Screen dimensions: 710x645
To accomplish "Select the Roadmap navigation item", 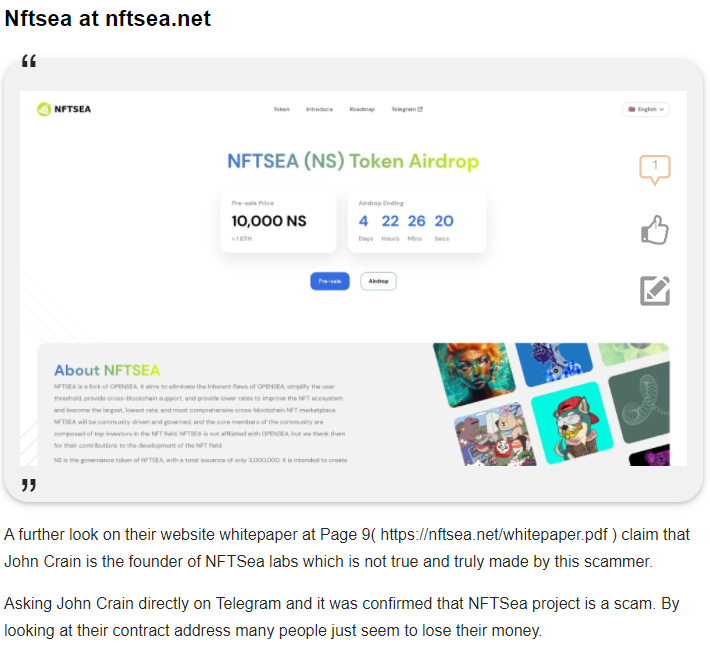I will tap(362, 109).
